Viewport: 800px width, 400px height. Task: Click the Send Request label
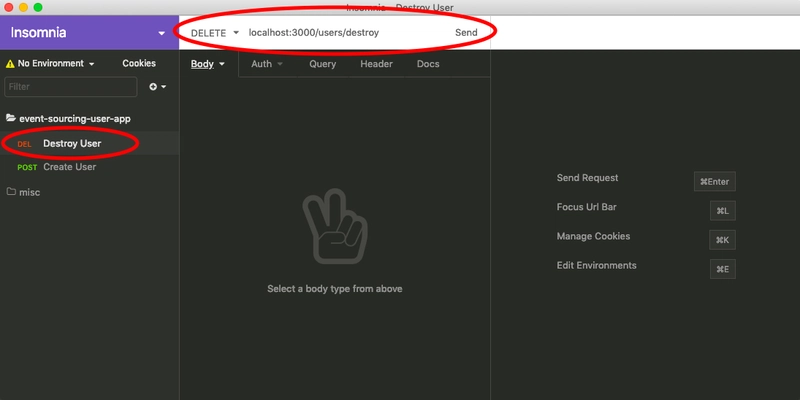587,178
